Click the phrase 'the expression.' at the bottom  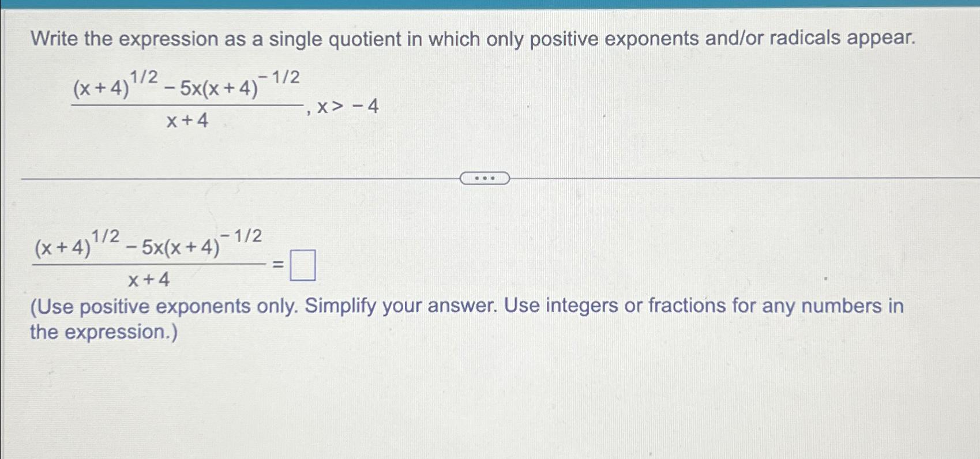coord(103,330)
